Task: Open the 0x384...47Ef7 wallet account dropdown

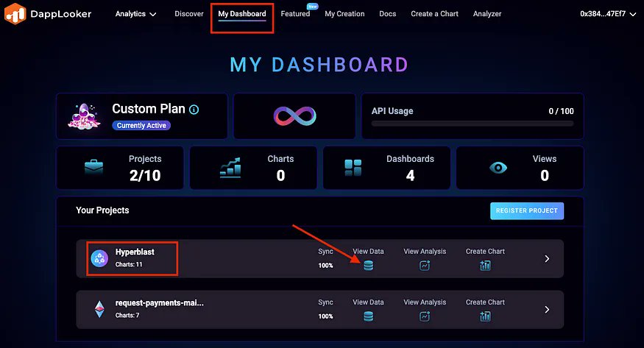Action: (608, 14)
